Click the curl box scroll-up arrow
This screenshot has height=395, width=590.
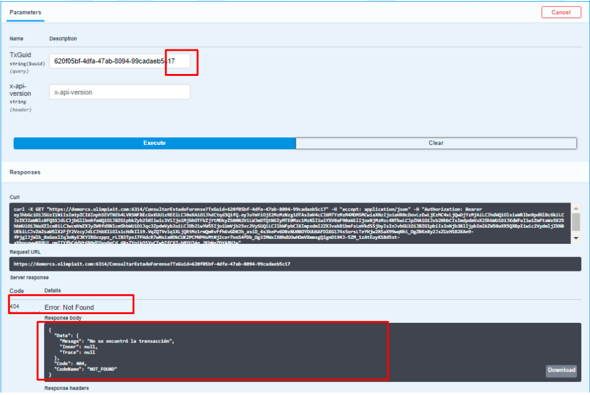tap(576, 208)
